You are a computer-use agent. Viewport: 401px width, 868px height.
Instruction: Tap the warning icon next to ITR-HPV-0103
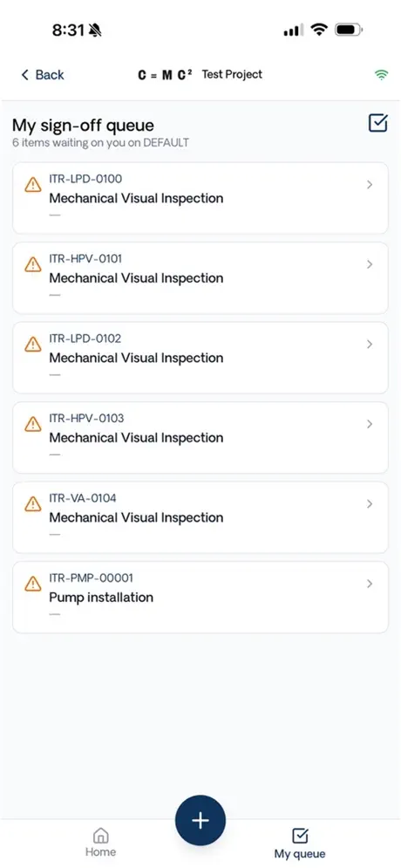(x=33, y=424)
